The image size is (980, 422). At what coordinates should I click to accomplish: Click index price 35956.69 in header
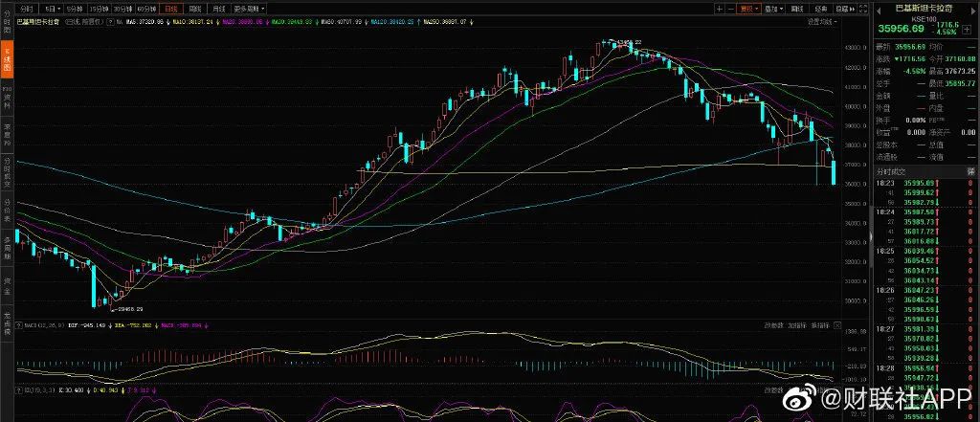pos(901,28)
